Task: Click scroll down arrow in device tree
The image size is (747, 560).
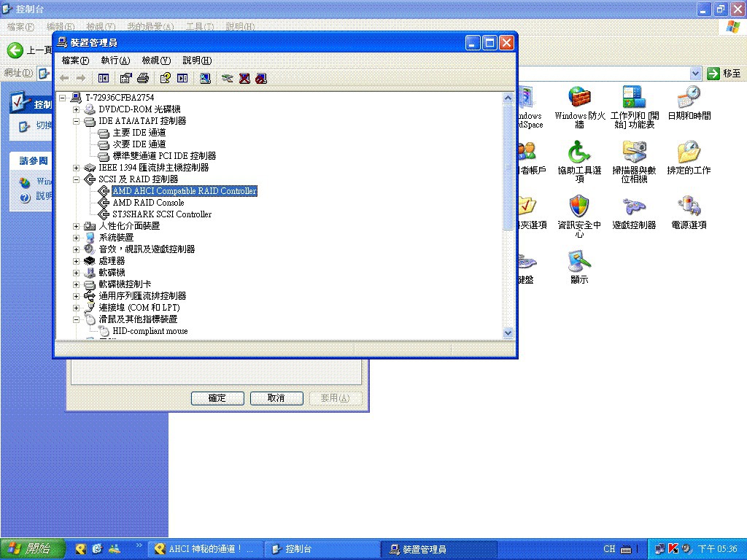Action: 508,332
